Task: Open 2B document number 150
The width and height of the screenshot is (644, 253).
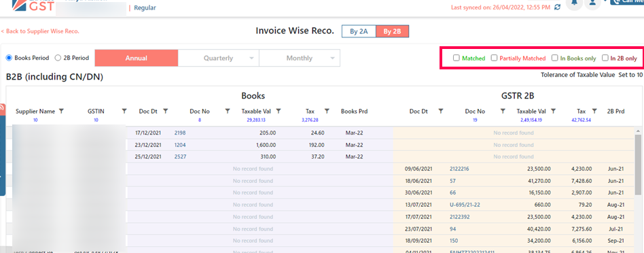Action: [x=454, y=240]
